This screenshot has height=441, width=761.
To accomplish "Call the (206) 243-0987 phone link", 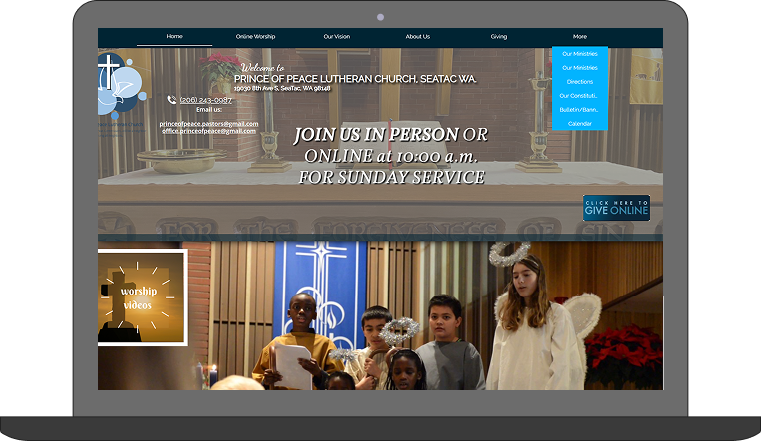I will point(206,100).
